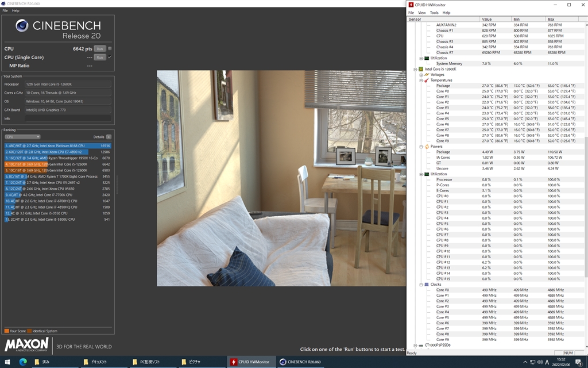The image size is (588, 368).
Task: Open the File menu in HWMonitor
Action: [x=411, y=13]
